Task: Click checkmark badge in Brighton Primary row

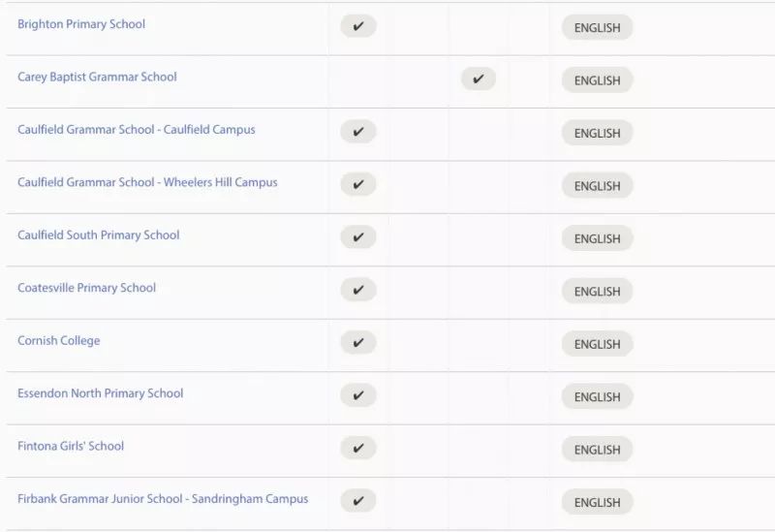Action: coord(358,26)
